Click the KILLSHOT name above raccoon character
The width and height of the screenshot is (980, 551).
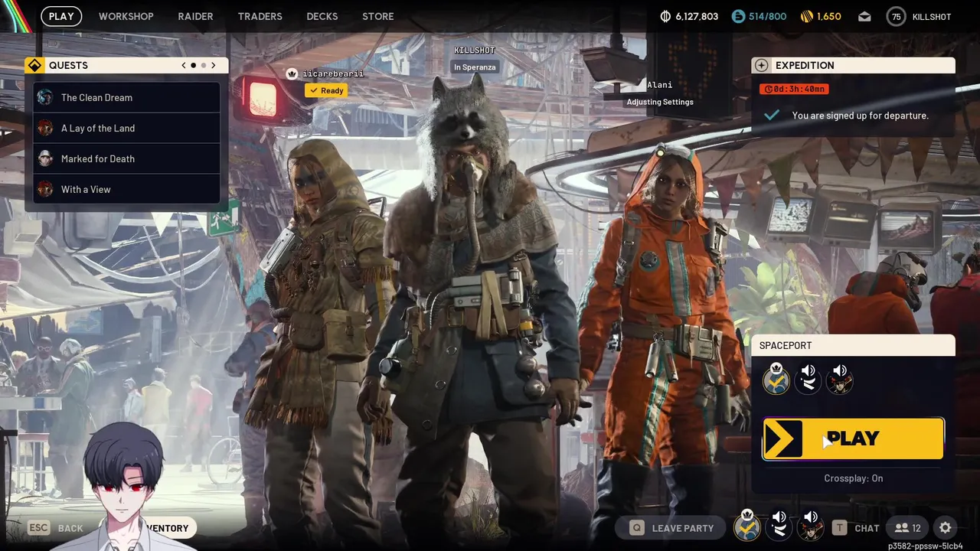pyautogui.click(x=475, y=51)
